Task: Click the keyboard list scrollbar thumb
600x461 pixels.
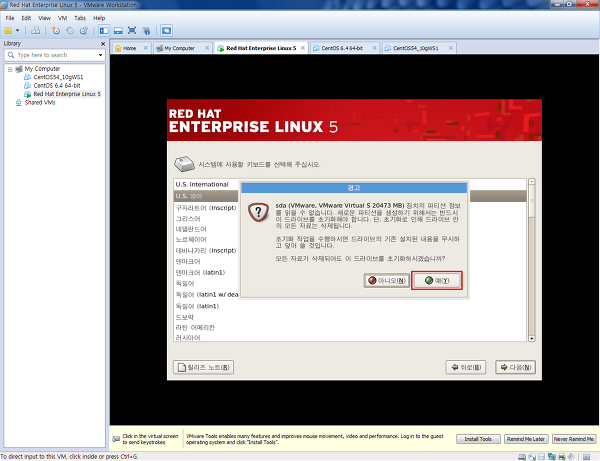Action: coord(532,201)
